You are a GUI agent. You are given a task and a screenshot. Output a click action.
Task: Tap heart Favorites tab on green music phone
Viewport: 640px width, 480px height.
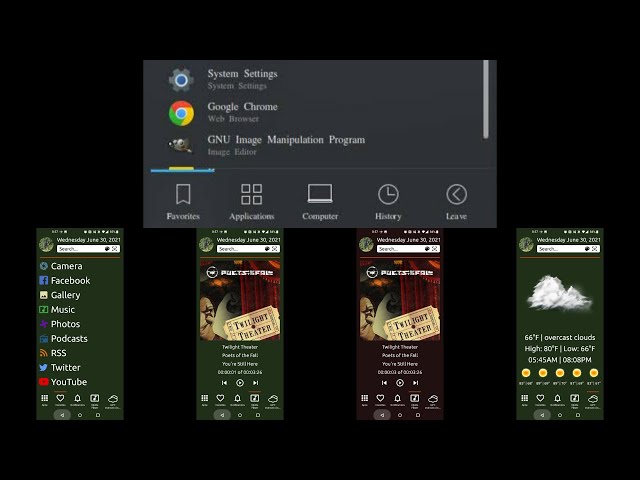(x=220, y=400)
